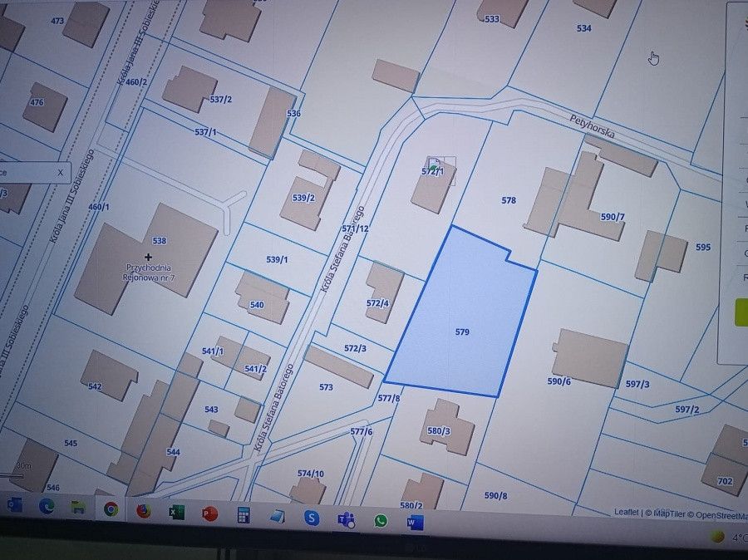Click the medical cross icon of Przychodnia Rejonowa

148,257
